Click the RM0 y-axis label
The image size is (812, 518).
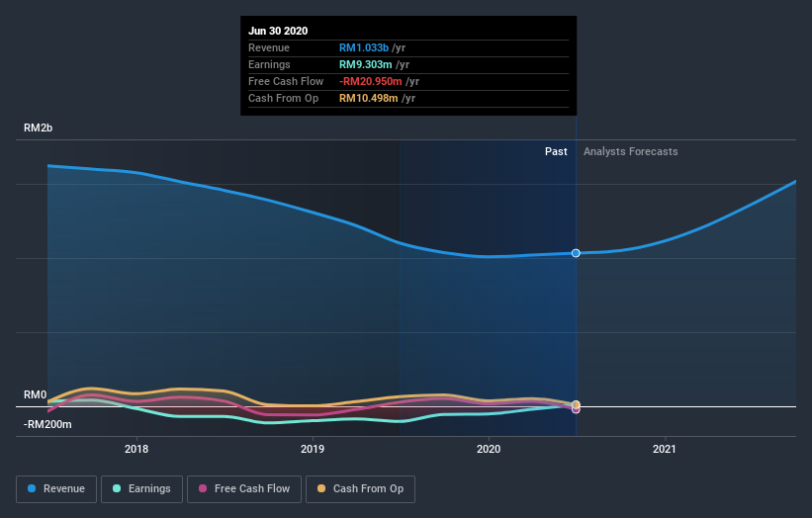pos(36,394)
